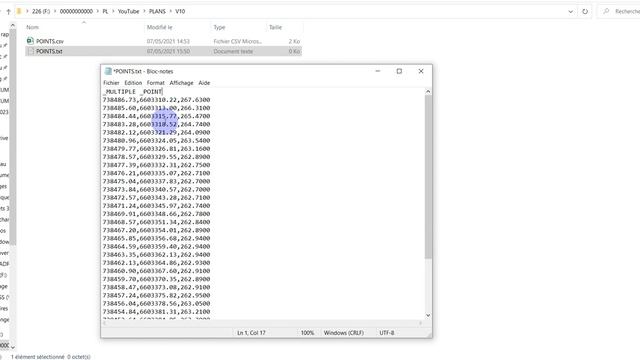
Task: Sort files by Modifié le column
Action: [x=160, y=27]
